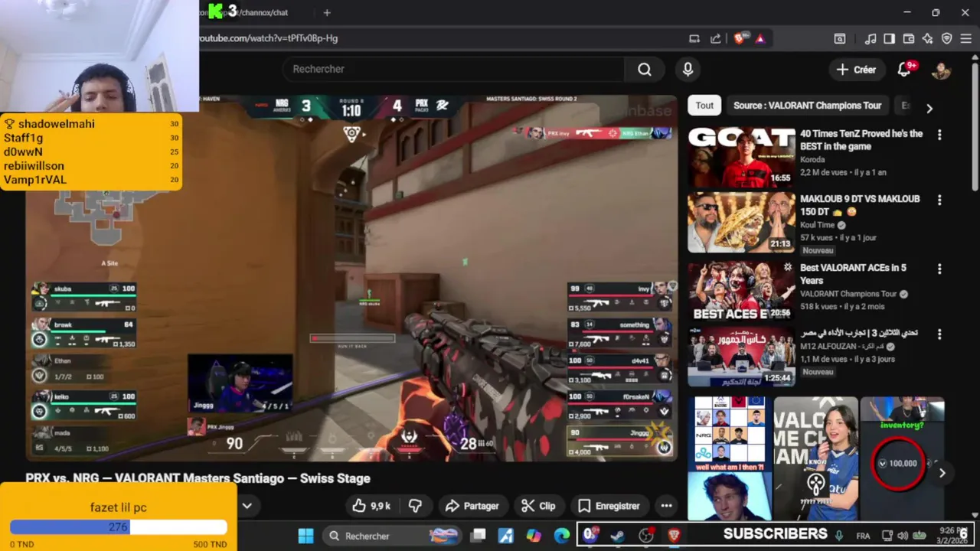Open the YouTube search button (magnifier)
980x551 pixels.
[x=645, y=70]
